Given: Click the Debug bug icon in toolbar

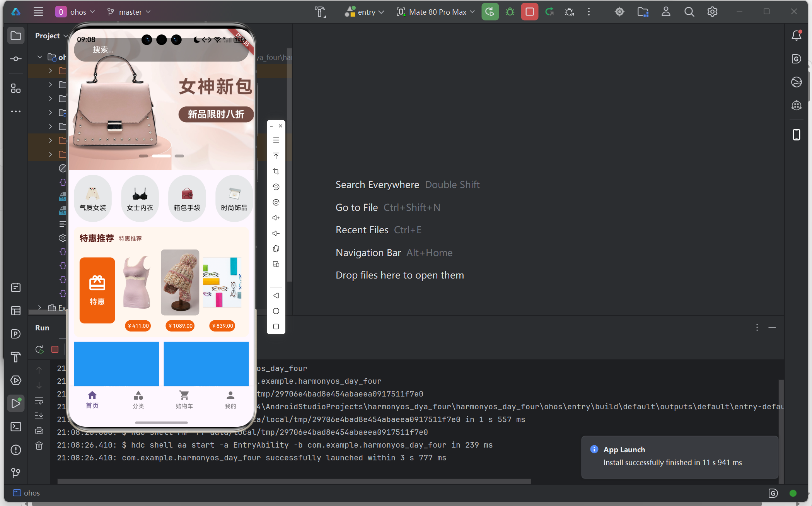Looking at the screenshot, I should click(x=510, y=12).
